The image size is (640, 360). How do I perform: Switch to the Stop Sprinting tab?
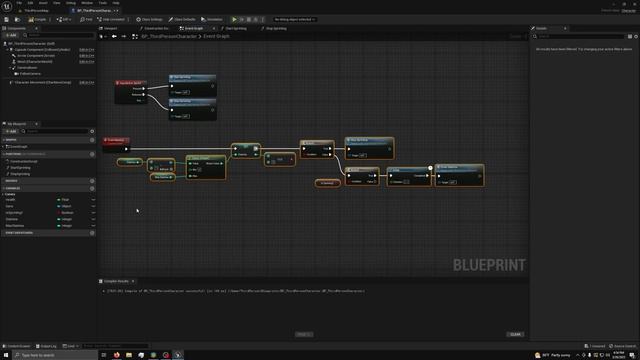pos(274,28)
